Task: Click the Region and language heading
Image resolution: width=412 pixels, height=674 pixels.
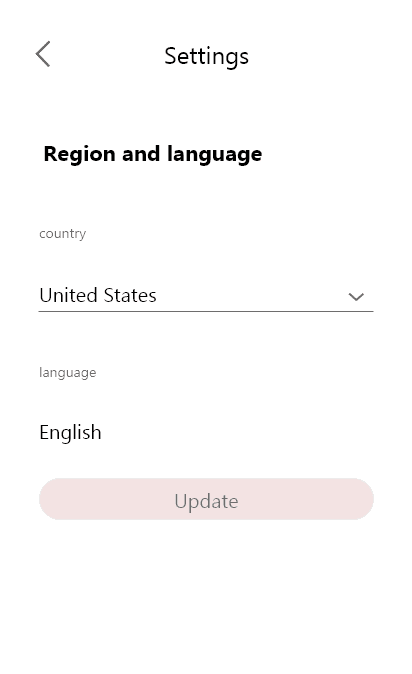Action: (x=153, y=155)
